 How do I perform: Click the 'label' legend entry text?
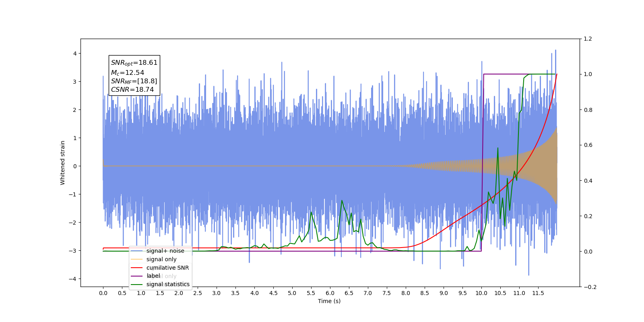pyautogui.click(x=153, y=276)
